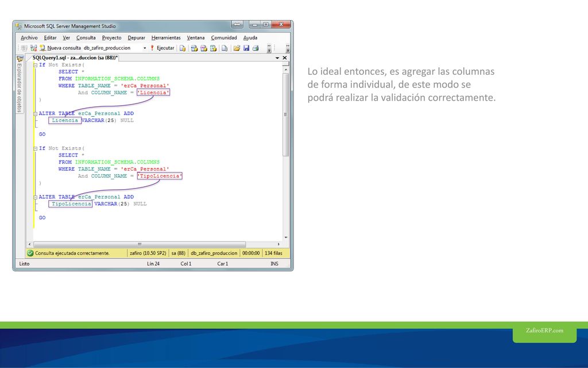
Task: Click the GO statement after the Licencia block
Action: tap(42, 135)
